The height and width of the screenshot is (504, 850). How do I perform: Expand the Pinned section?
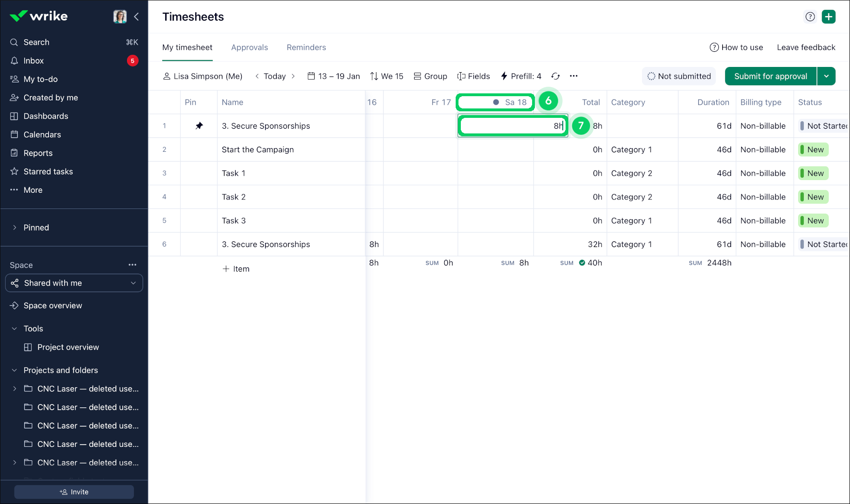pyautogui.click(x=15, y=228)
